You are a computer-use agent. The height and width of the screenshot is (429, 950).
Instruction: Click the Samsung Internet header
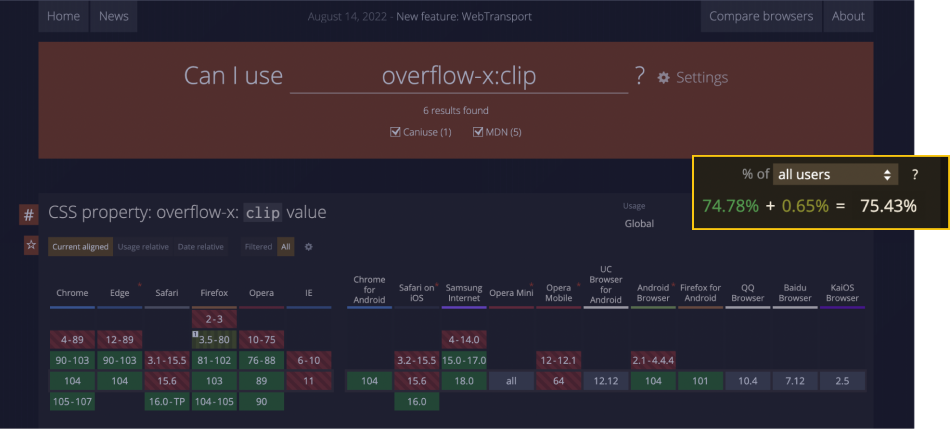(x=464, y=293)
